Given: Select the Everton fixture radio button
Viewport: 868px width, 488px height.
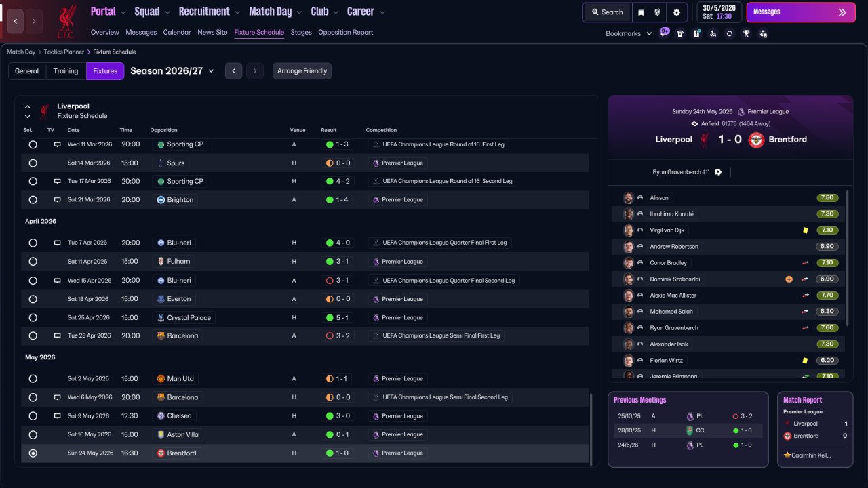Looking at the screenshot, I should [33, 299].
